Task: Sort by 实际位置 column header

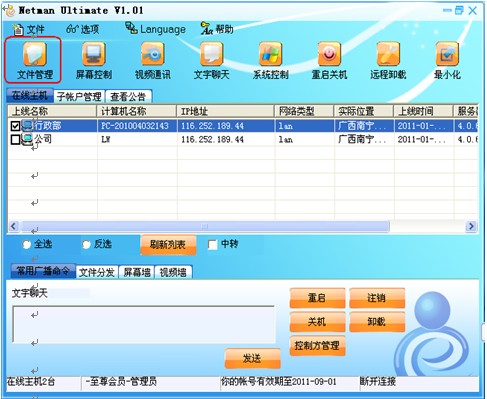Action: tap(364, 111)
